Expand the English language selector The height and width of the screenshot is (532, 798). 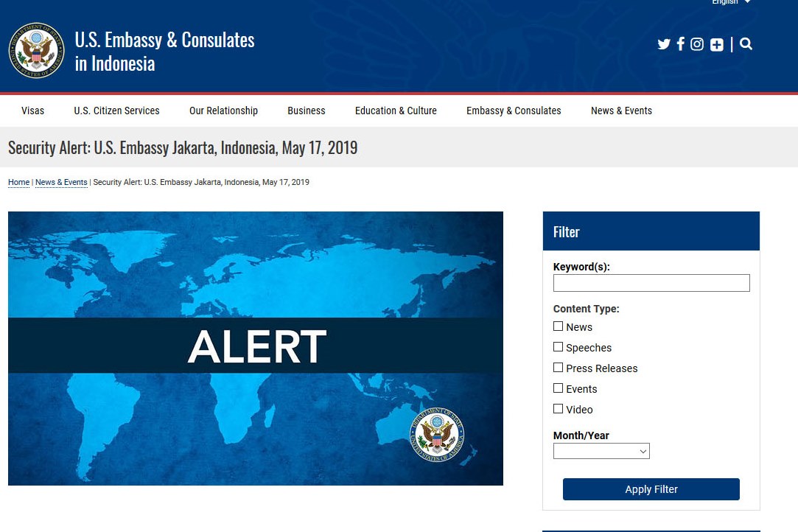pyautogui.click(x=731, y=2)
